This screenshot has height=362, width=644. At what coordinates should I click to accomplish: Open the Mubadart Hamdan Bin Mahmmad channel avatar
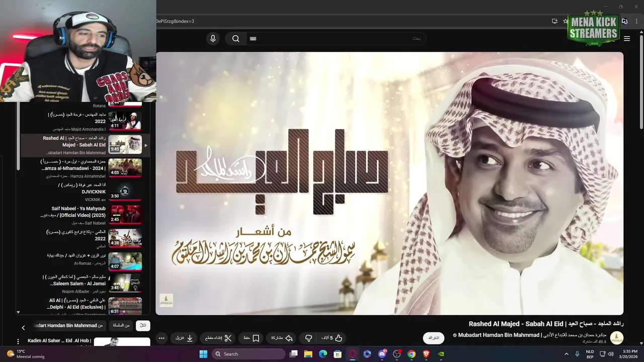616,338
